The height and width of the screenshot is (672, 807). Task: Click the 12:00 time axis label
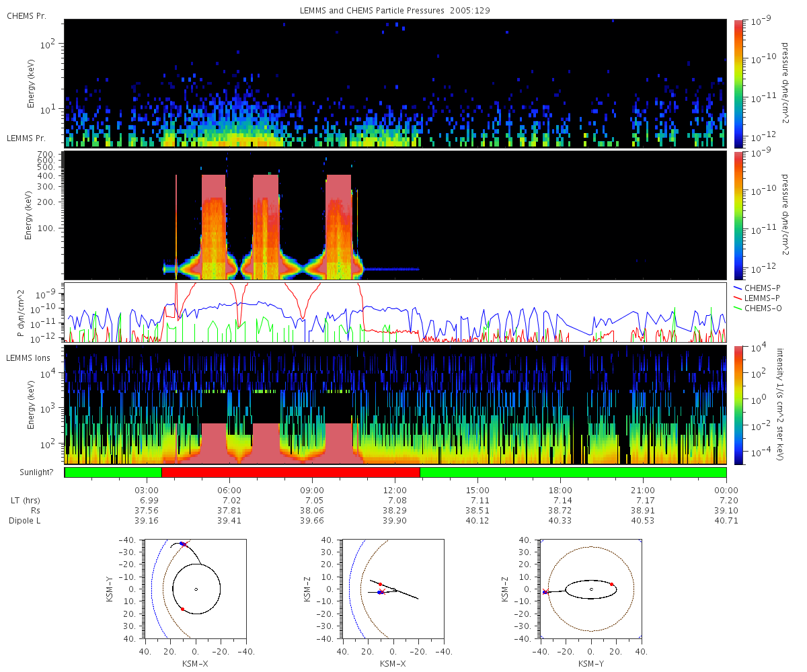pyautogui.click(x=395, y=490)
